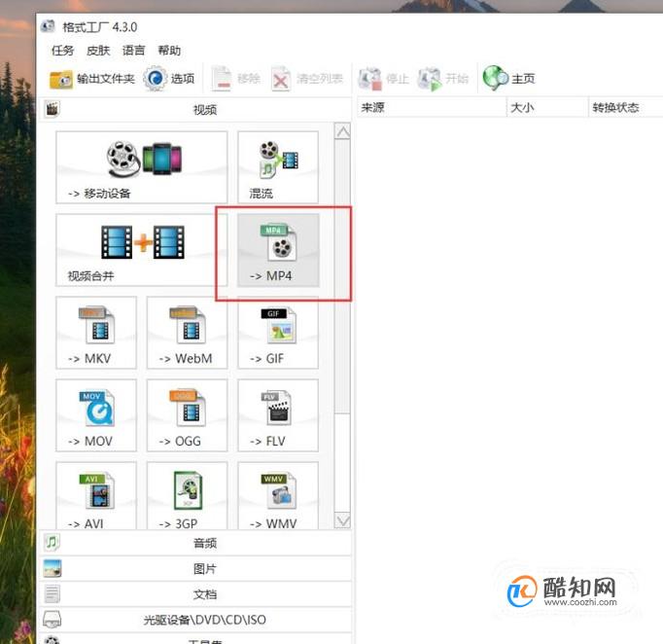Image resolution: width=663 pixels, height=644 pixels.
Task: Expand the 图片 picture category
Action: click(x=195, y=569)
